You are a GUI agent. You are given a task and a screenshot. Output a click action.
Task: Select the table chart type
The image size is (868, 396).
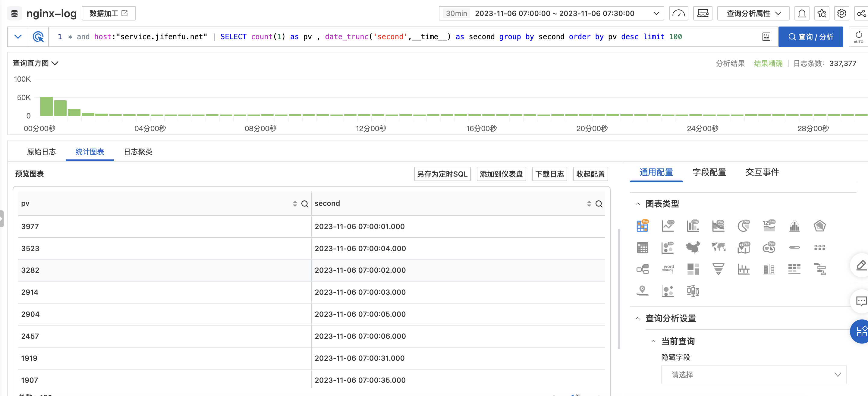click(643, 247)
